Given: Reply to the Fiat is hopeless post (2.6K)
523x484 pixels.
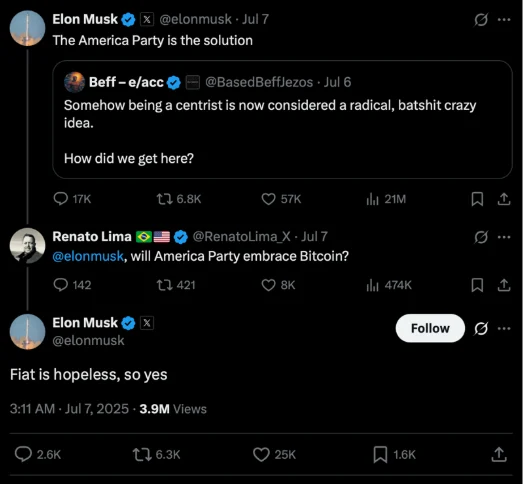Looking at the screenshot, I should click(x=38, y=454).
